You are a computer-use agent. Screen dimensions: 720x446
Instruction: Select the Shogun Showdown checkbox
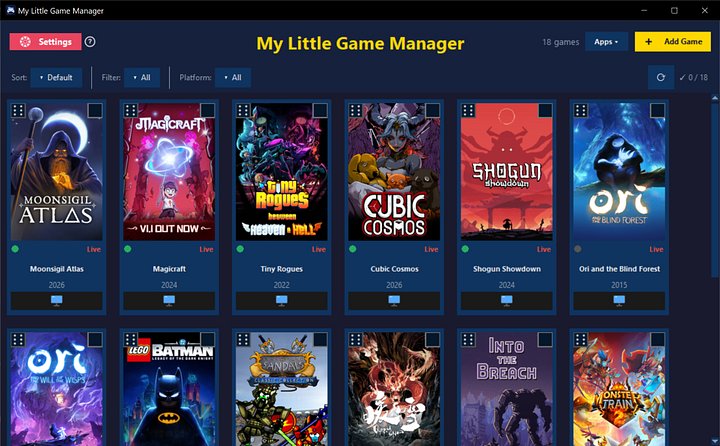tap(545, 111)
